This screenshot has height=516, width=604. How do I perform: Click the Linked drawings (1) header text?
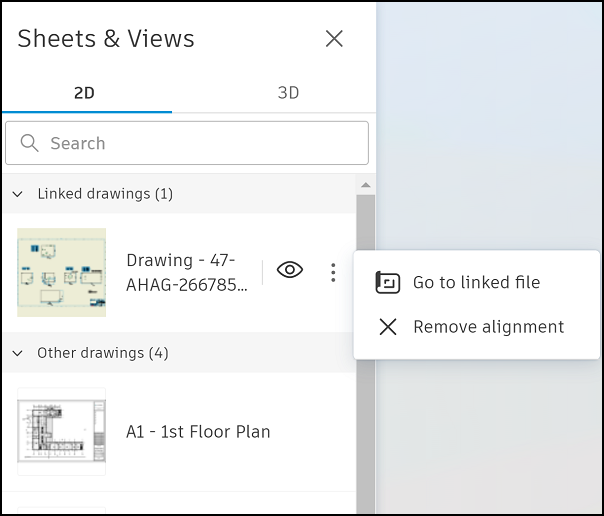pyautogui.click(x=105, y=194)
